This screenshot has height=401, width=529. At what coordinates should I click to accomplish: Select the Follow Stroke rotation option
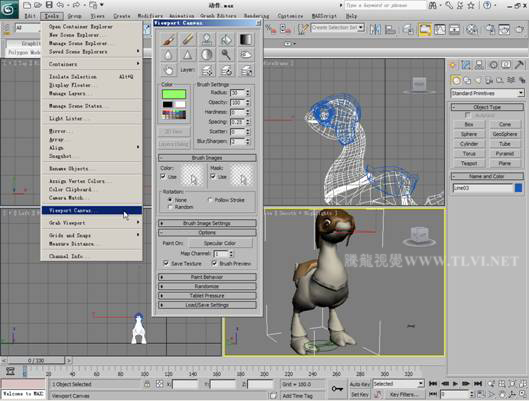[210, 200]
